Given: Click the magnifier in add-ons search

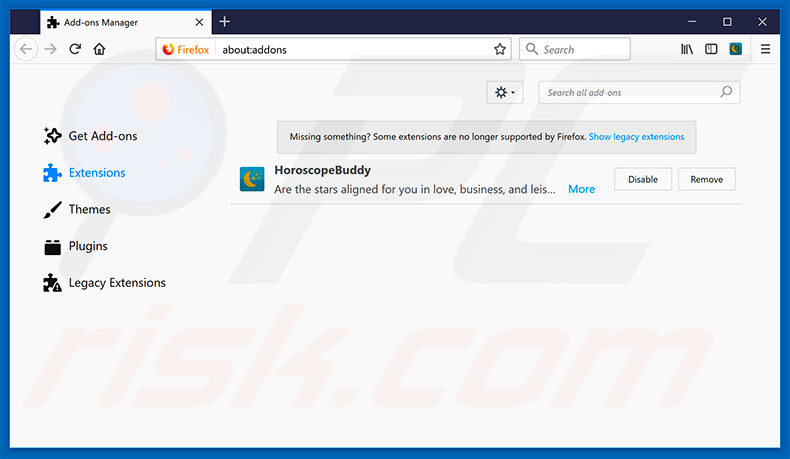Looking at the screenshot, I should click(x=726, y=92).
